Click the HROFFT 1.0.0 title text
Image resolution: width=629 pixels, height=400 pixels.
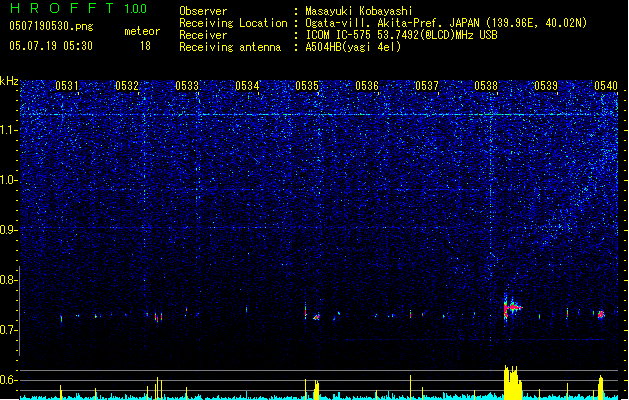point(78,8)
